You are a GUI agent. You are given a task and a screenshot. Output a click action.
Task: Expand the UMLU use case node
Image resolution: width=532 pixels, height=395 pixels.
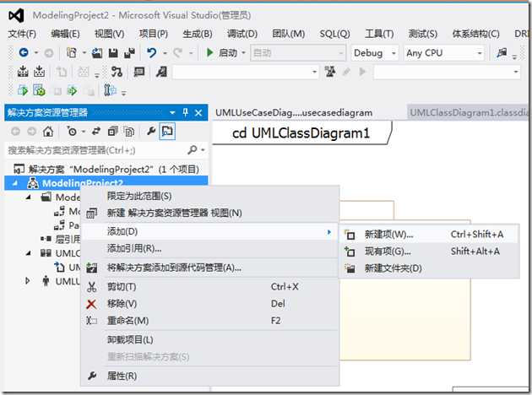pyautogui.click(x=28, y=281)
